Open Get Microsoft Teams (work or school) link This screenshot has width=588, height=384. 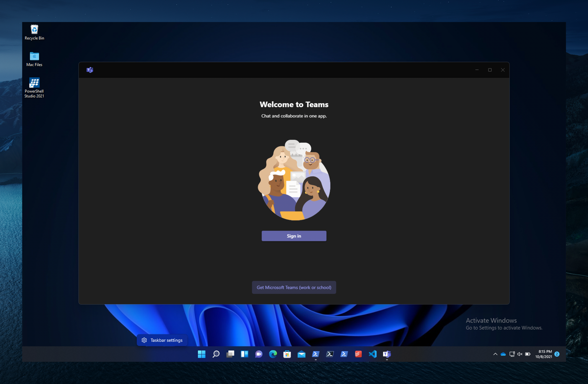point(294,287)
